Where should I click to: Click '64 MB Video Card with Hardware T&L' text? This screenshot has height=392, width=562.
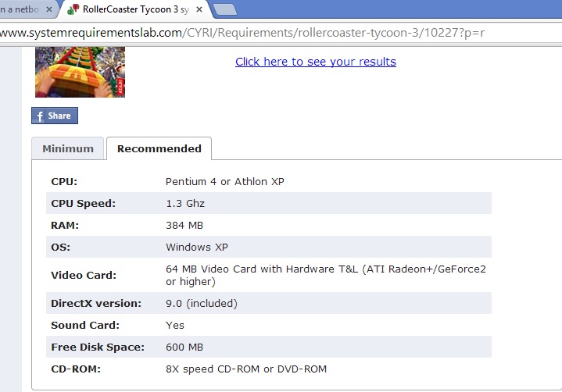[x=262, y=269]
